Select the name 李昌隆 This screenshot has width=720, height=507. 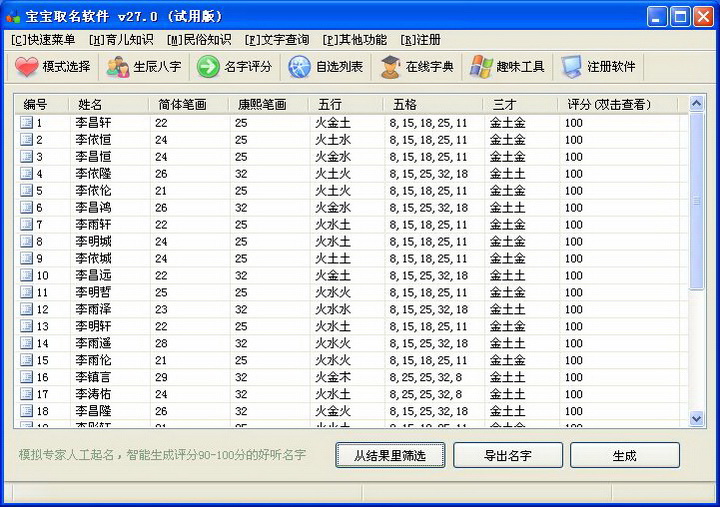[93, 411]
